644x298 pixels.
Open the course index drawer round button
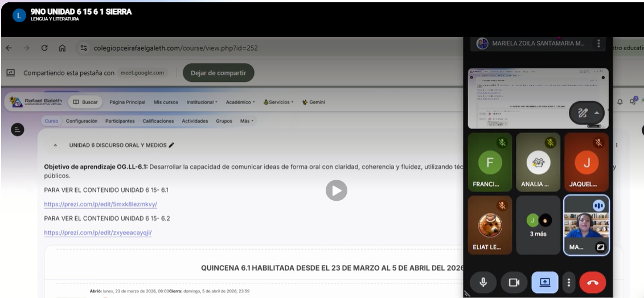tap(18, 130)
